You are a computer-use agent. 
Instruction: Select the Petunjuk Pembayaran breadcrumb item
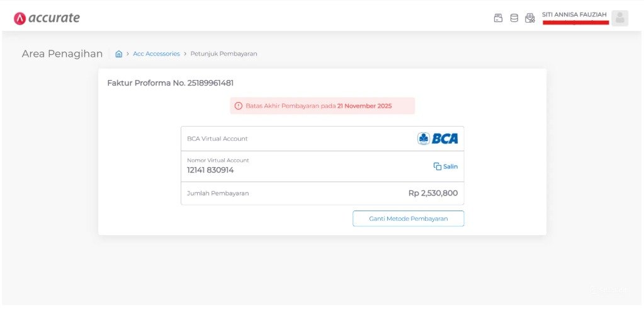[224, 54]
